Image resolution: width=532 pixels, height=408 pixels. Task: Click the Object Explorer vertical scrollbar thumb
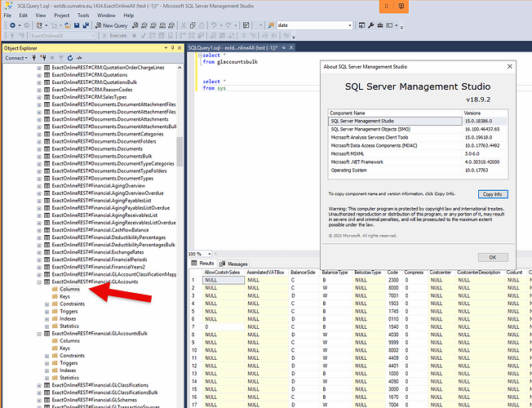[x=180, y=152]
